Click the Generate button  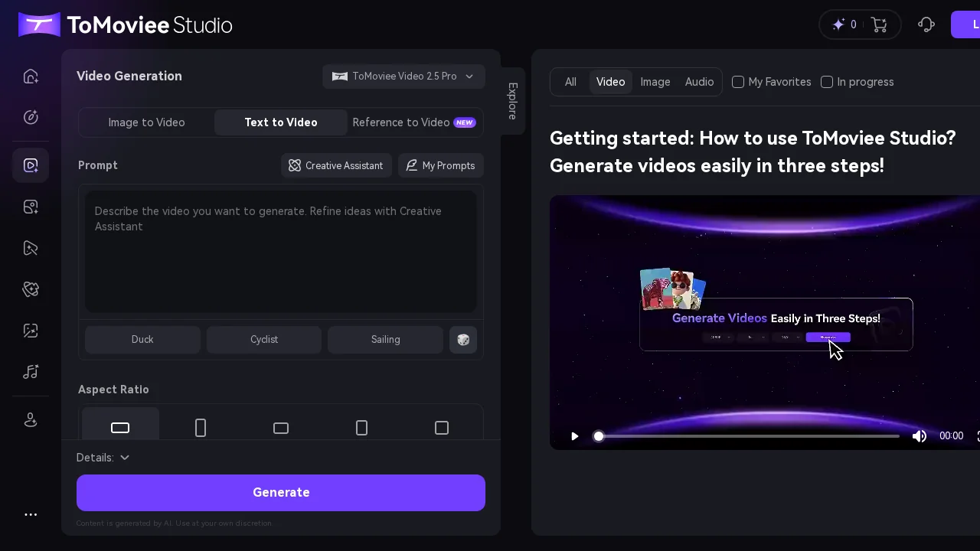[281, 492]
